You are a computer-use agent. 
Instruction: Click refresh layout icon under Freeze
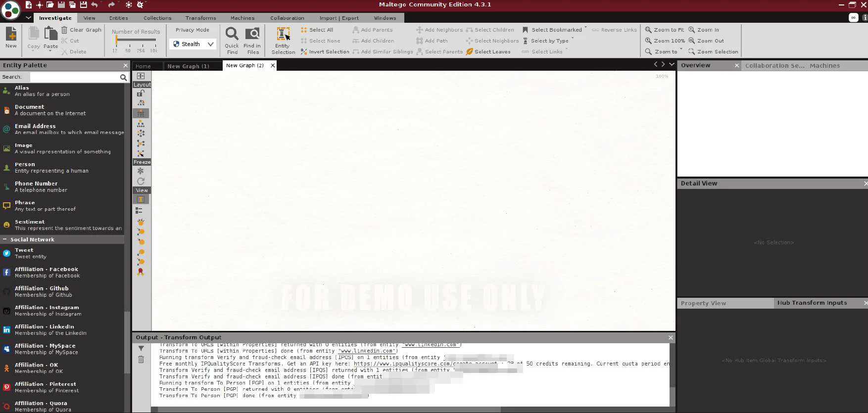pyautogui.click(x=141, y=181)
